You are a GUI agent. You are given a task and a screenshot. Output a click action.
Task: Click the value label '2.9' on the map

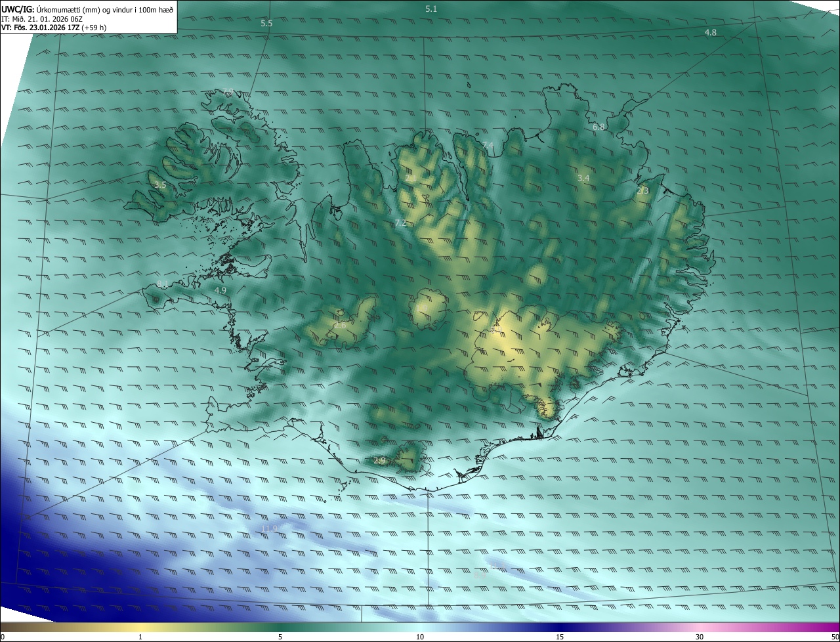coord(379,461)
